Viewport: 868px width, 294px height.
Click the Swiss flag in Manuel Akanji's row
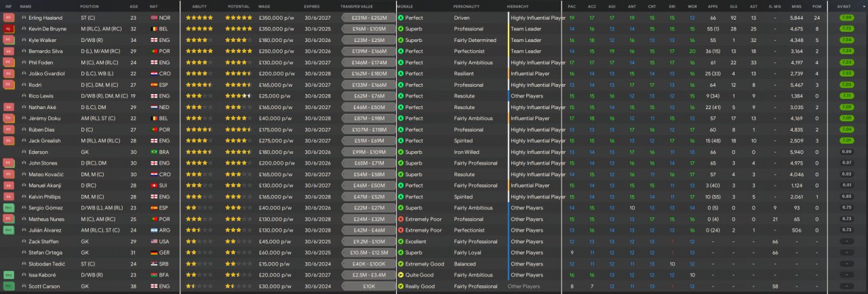[153, 186]
